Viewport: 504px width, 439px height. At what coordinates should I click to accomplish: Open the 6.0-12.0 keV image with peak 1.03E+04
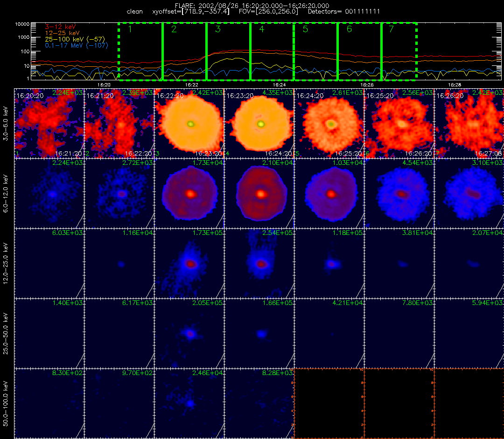tap(329, 194)
